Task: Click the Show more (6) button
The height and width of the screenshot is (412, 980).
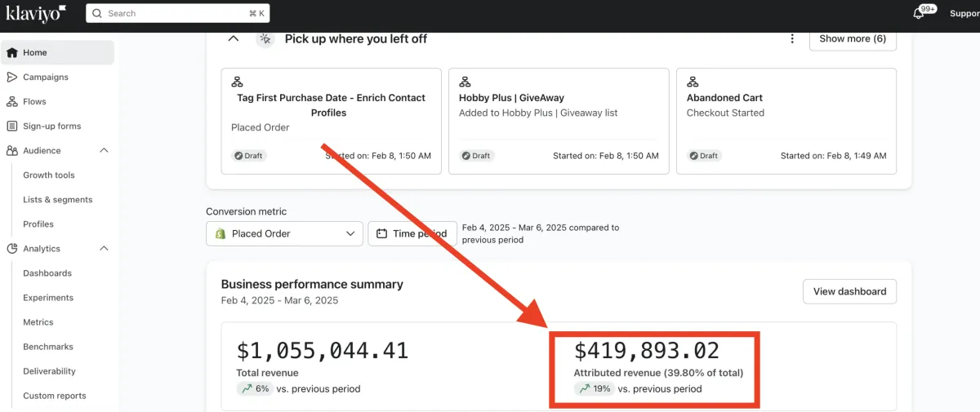Action: (853, 39)
